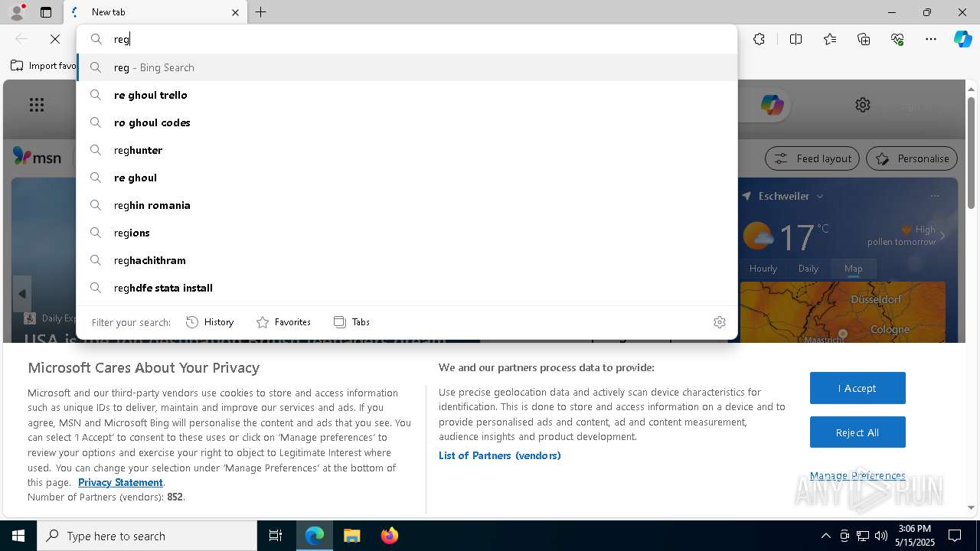
Task: Filter search by Favorites
Action: pyautogui.click(x=283, y=322)
